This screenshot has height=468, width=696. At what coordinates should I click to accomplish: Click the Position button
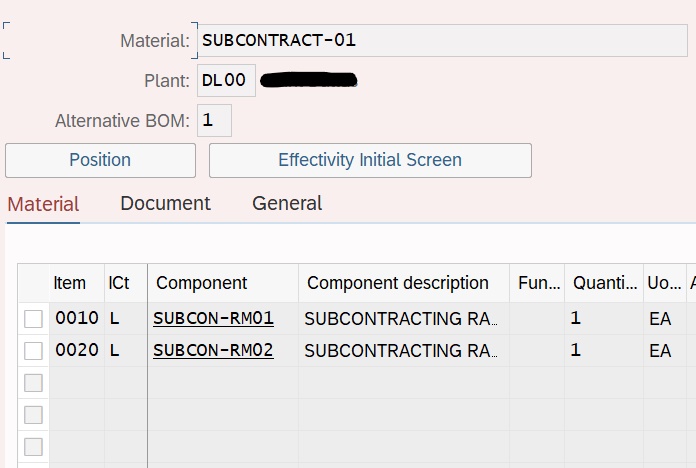pos(100,160)
